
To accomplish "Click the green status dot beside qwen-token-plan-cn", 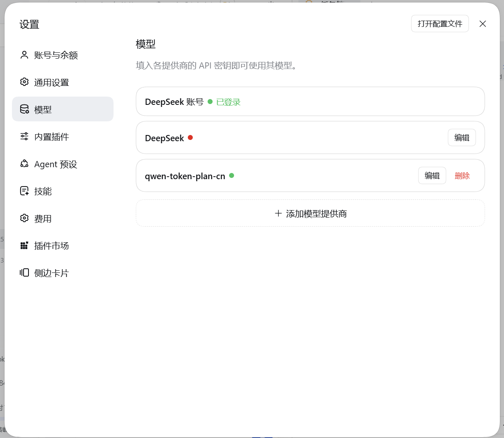I will 232,175.
